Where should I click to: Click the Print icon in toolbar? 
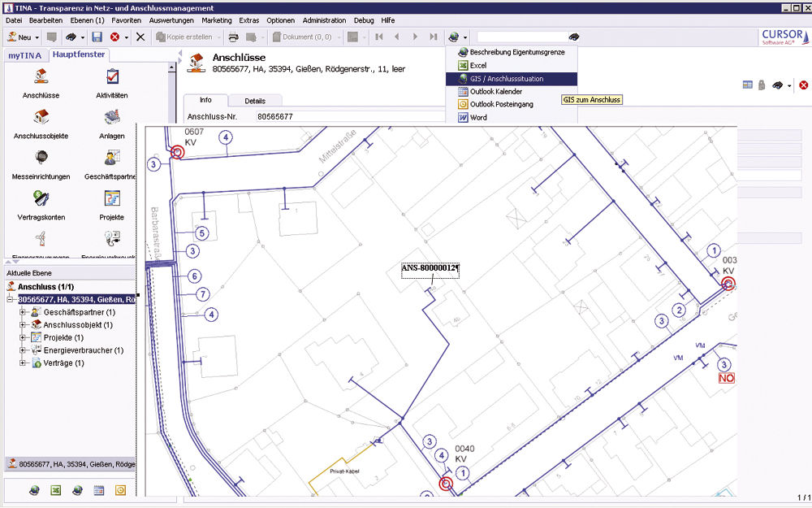click(x=233, y=37)
